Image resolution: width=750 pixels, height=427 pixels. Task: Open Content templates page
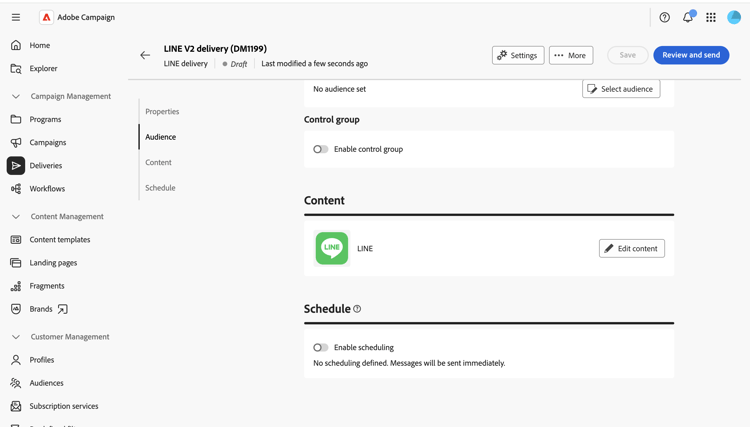[x=60, y=240]
